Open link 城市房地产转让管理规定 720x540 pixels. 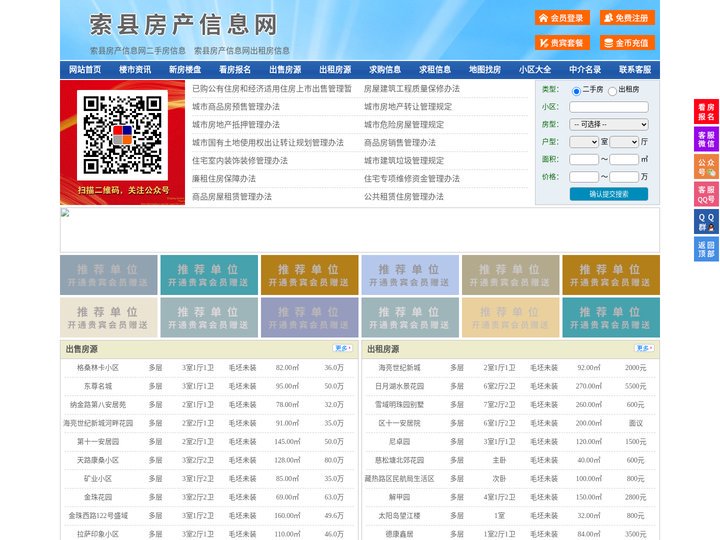click(x=408, y=107)
